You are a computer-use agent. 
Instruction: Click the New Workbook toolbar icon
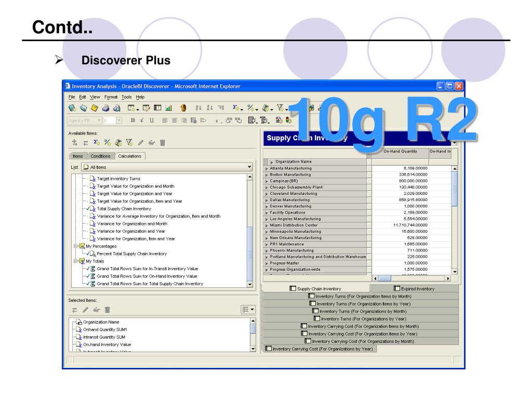(x=72, y=108)
